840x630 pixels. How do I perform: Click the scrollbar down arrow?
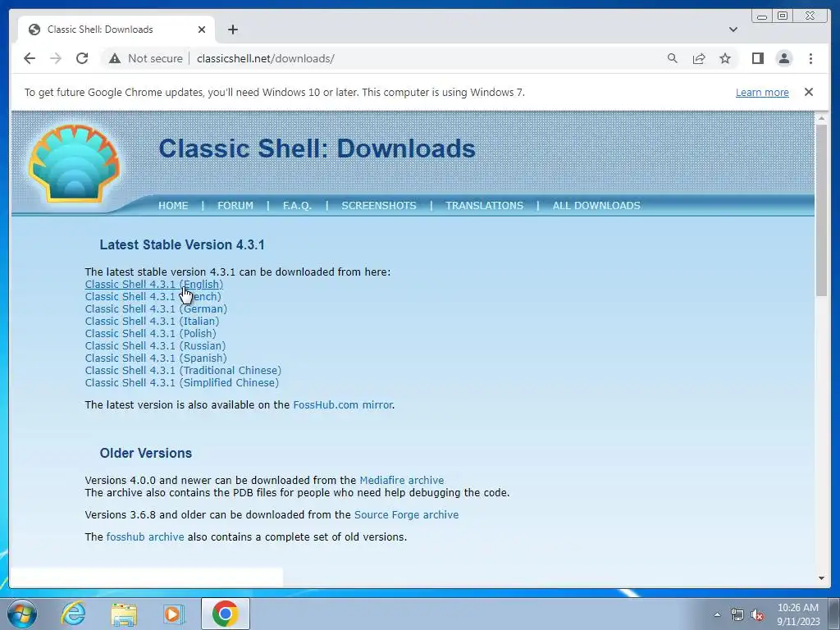click(821, 578)
